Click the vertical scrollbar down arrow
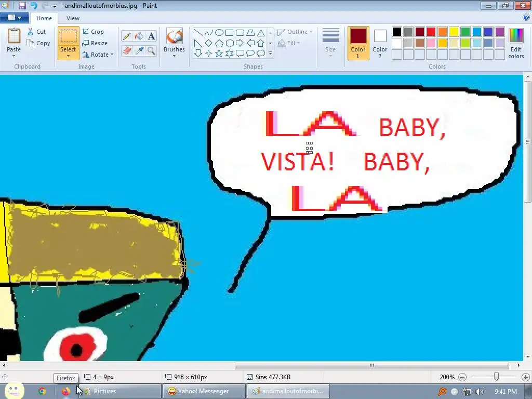This screenshot has width=532, height=399. (528, 357)
